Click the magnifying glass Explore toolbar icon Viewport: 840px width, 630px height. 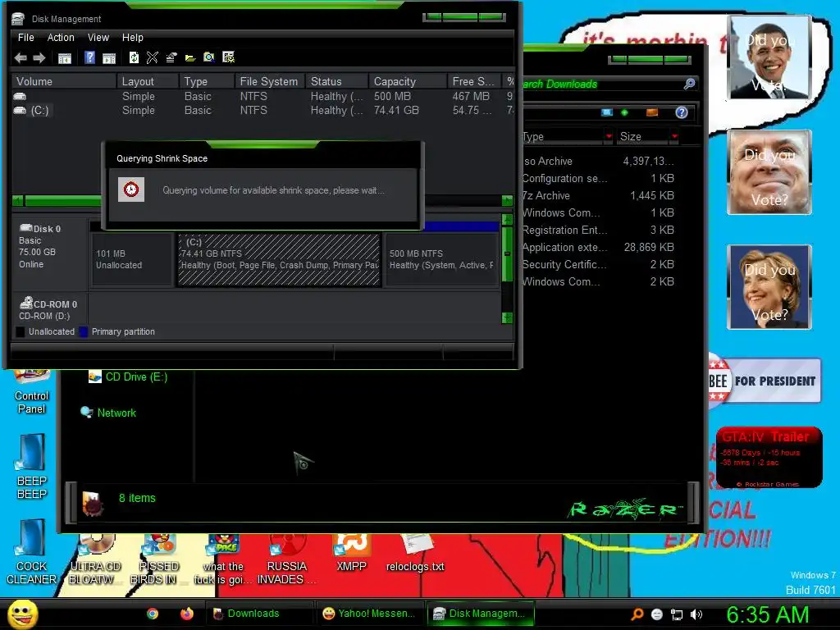point(209,57)
